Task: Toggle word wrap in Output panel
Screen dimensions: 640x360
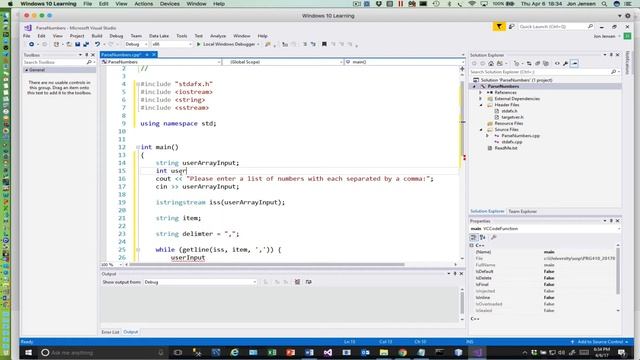Action: (x=309, y=282)
